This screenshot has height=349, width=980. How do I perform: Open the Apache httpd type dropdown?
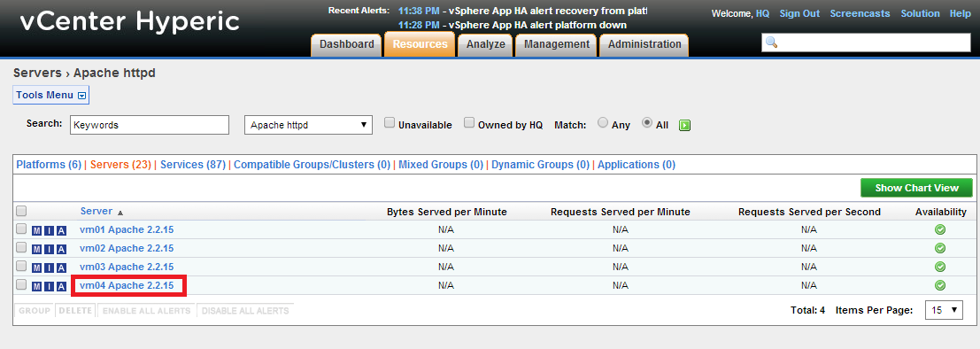[308, 125]
